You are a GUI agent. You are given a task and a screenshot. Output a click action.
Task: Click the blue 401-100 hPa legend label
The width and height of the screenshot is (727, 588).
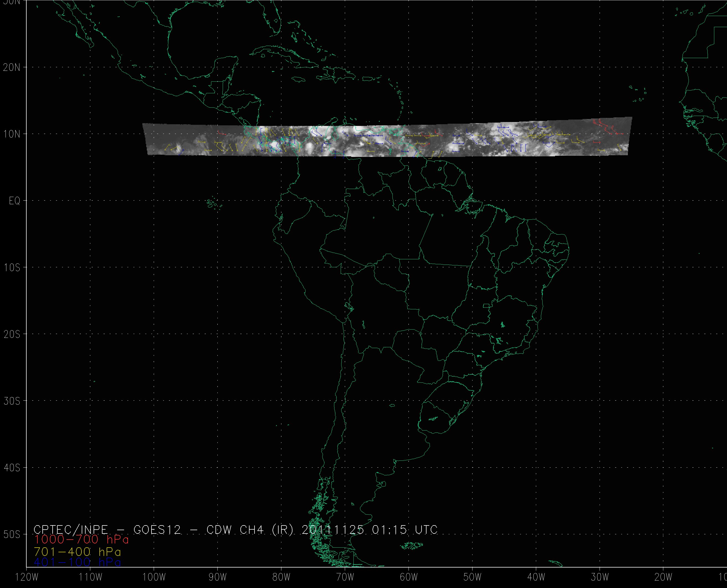pyautogui.click(x=77, y=562)
